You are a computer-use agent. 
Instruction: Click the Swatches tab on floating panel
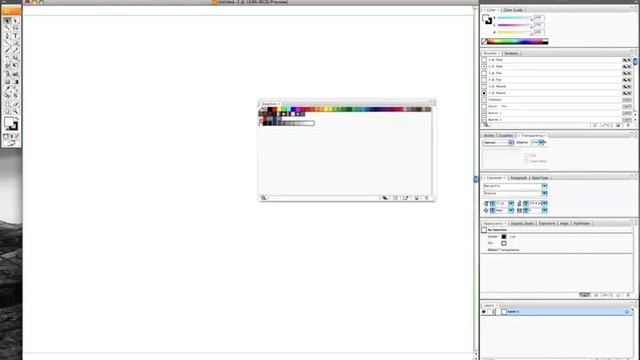(x=269, y=104)
